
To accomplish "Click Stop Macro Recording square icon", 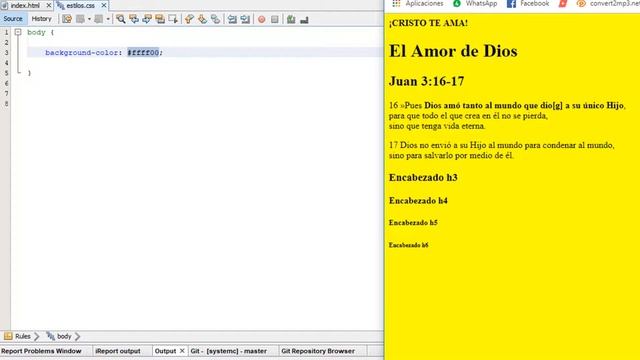I will pyautogui.click(x=275, y=19).
